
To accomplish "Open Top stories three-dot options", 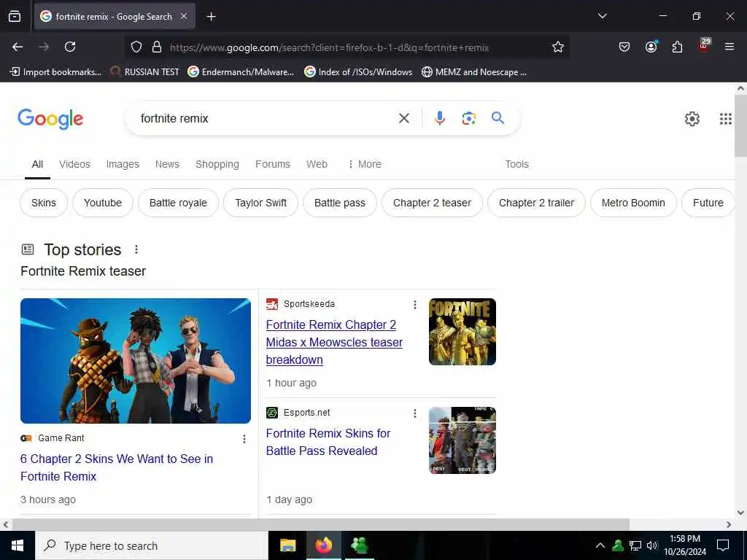I will coord(136,249).
